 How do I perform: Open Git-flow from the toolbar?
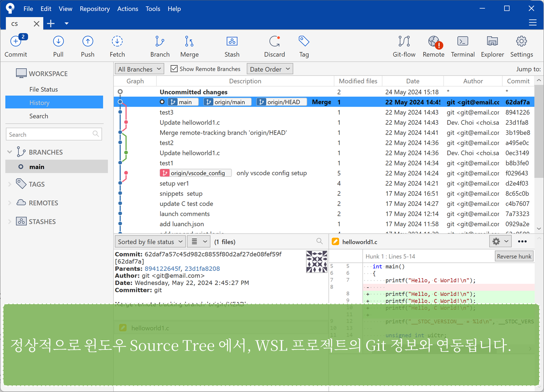click(x=404, y=46)
